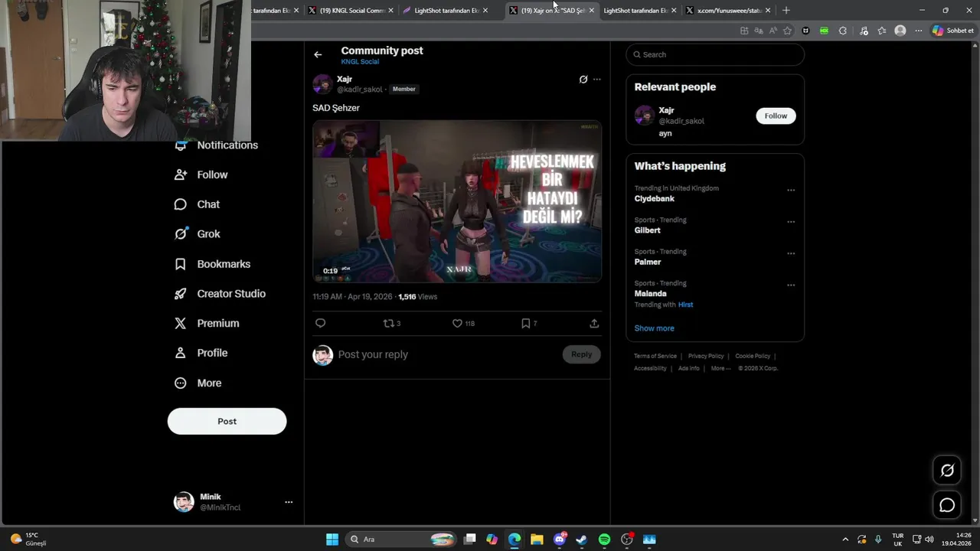Image resolution: width=980 pixels, height=551 pixels.
Task: Open the floating Grok button at bottom right
Action: point(947,471)
